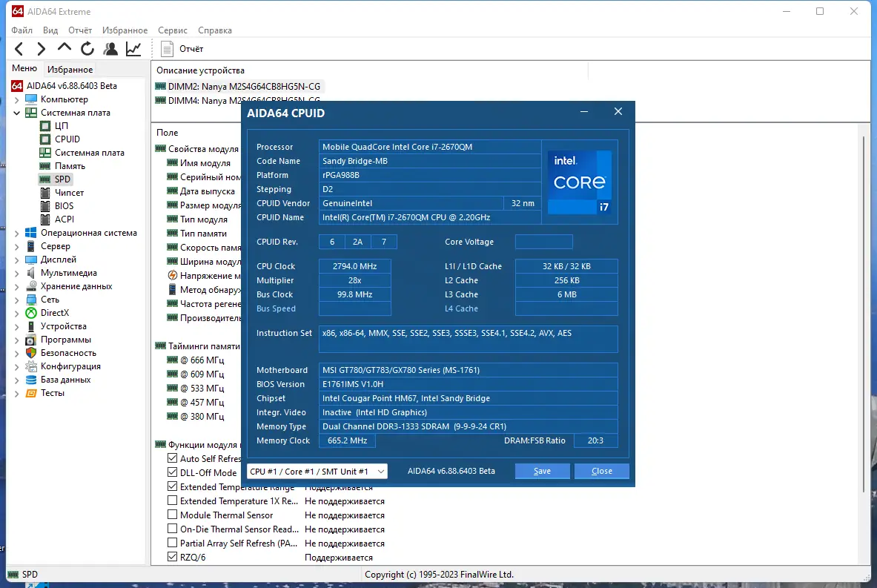
Task: Click the Back navigation arrow in toolbar
Action: click(19, 49)
